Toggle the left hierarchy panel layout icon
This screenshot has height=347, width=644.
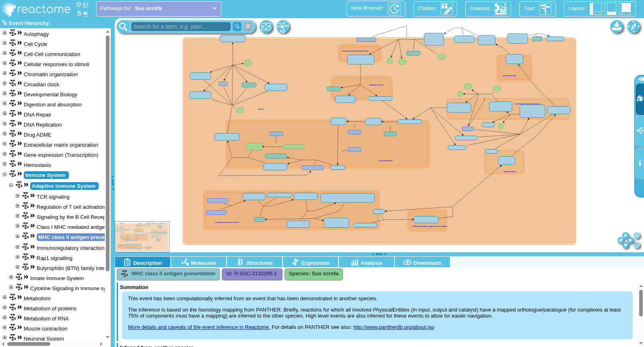pyautogui.click(x=596, y=8)
